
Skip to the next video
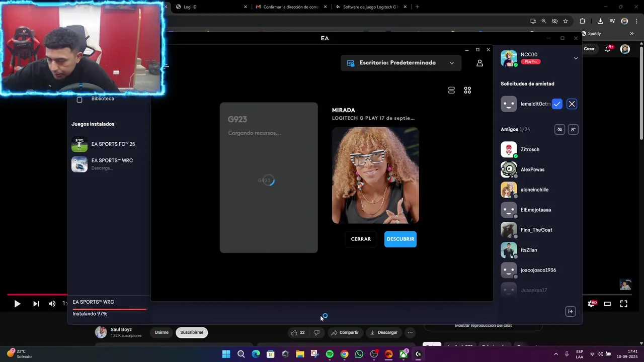click(x=36, y=304)
